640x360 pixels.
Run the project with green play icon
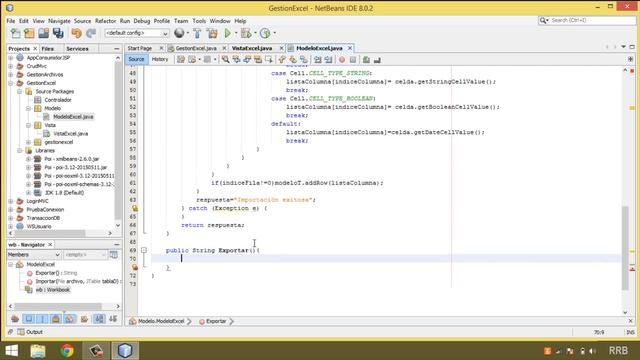coord(227,33)
